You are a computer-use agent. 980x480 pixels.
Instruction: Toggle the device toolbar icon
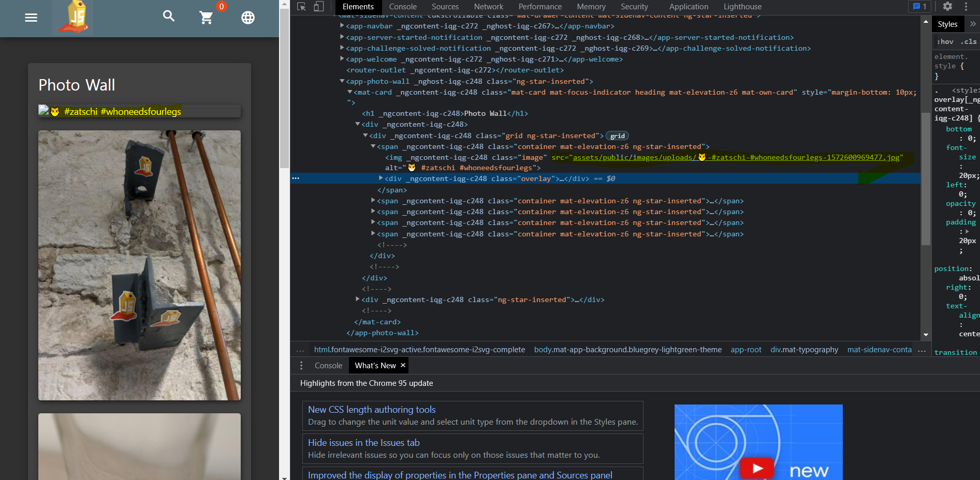[x=319, y=7]
